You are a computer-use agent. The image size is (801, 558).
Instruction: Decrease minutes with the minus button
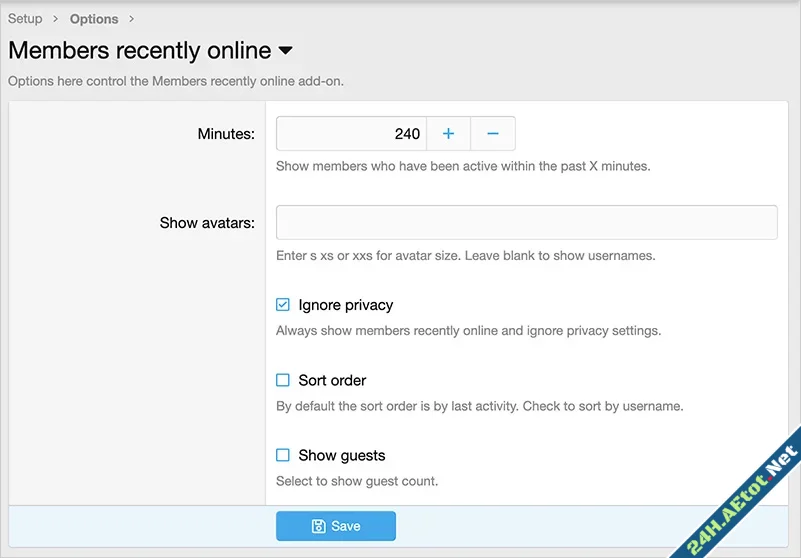(492, 134)
